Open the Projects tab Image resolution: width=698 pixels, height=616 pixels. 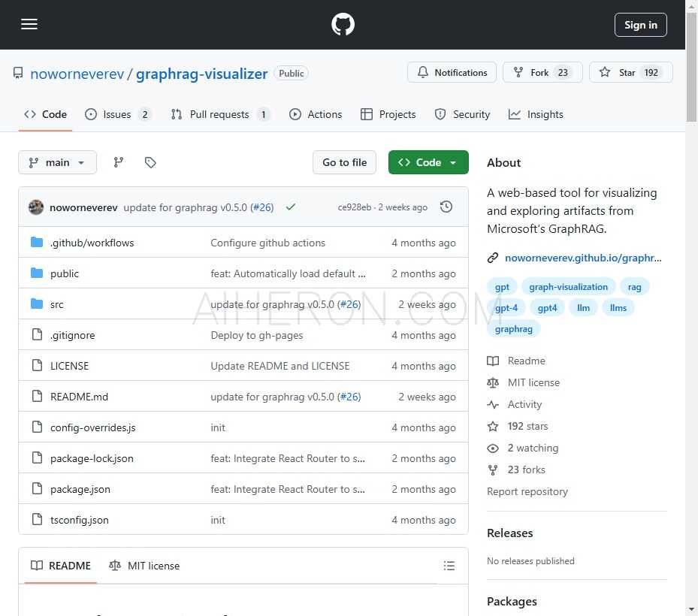pos(388,114)
